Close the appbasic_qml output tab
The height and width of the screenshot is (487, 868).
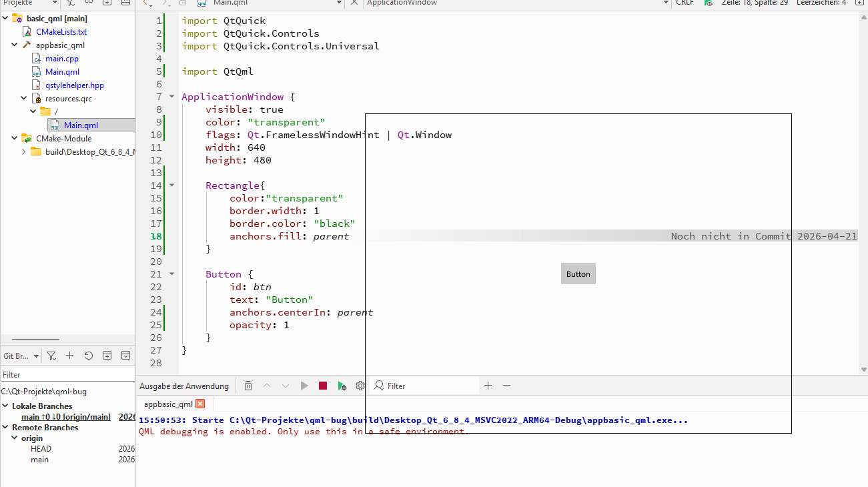pyautogui.click(x=200, y=404)
